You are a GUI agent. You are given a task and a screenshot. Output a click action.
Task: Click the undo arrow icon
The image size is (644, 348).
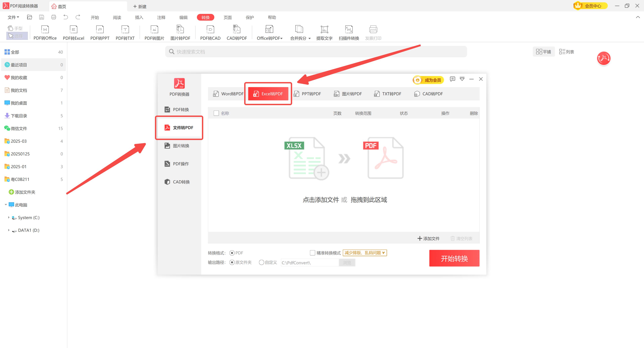pos(66,17)
